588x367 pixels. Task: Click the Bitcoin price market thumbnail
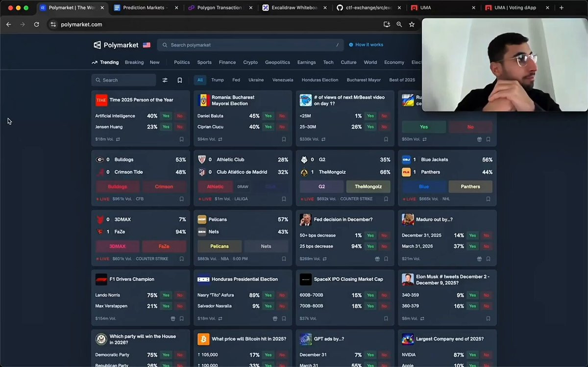(203, 339)
